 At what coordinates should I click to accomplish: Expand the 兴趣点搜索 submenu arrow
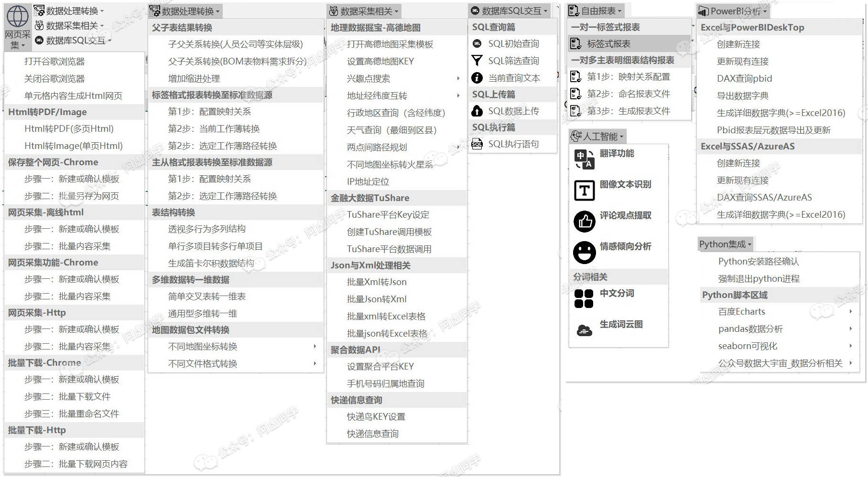point(458,78)
